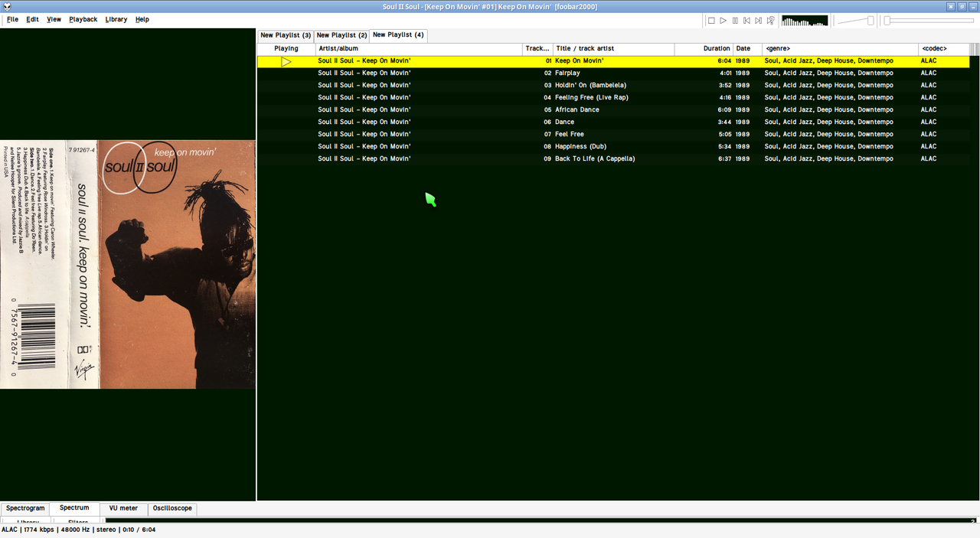The width and height of the screenshot is (980, 538).
Task: Click the ALAC codec cell of African Dance
Action: (928, 110)
